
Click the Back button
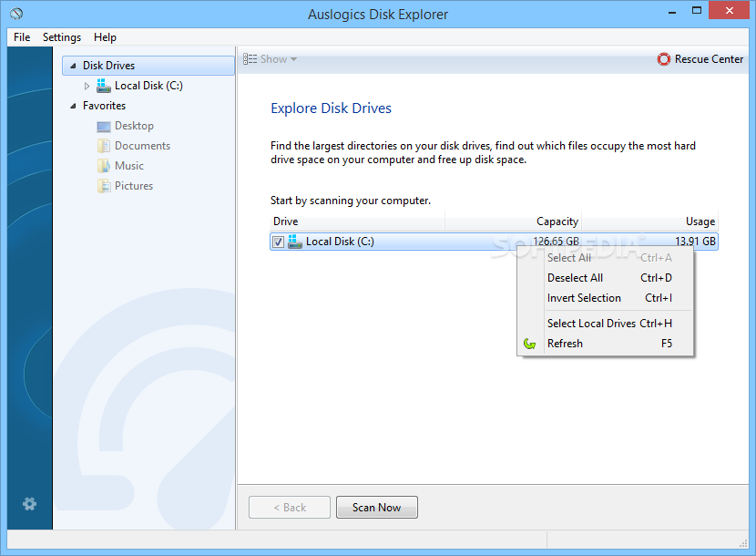(290, 508)
